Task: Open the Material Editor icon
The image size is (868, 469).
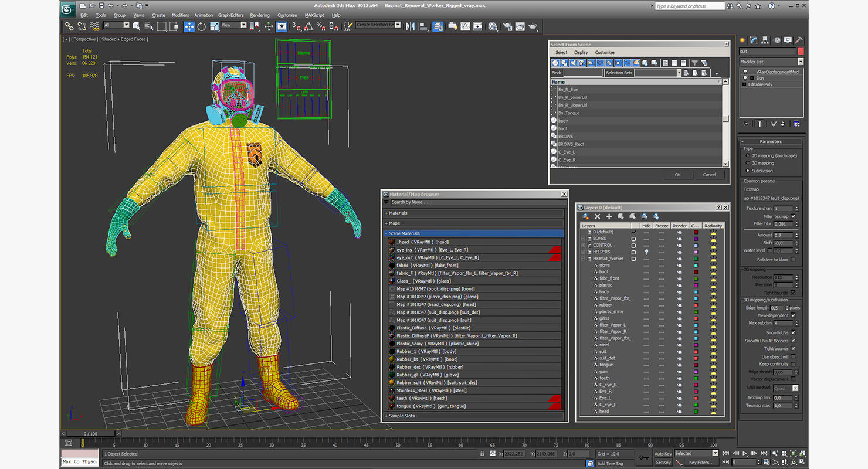Action: tap(493, 26)
